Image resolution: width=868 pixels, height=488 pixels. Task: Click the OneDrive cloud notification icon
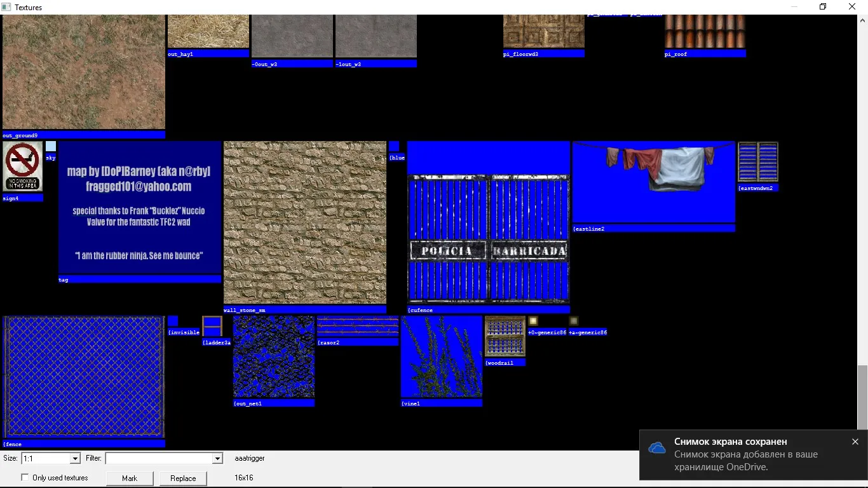pyautogui.click(x=657, y=448)
